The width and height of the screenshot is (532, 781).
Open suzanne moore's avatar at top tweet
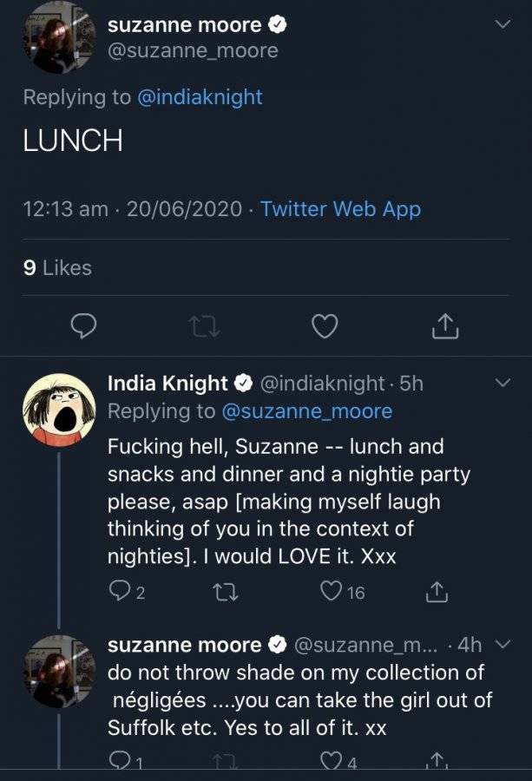pos(59,37)
